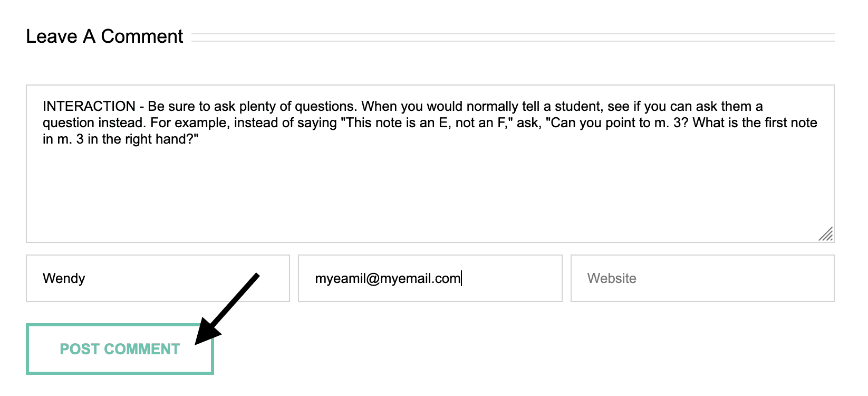Click the Website placeholder text
Screen dimensions: 868x396
tap(612, 279)
